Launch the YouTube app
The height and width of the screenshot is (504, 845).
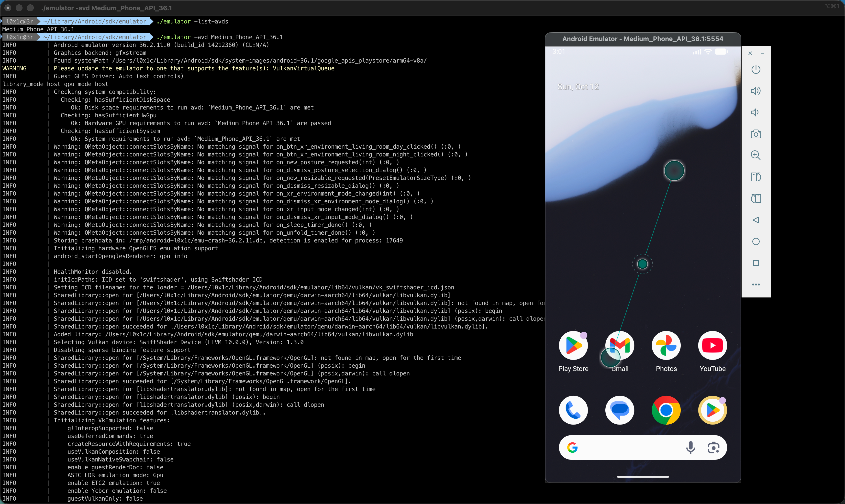point(712,346)
